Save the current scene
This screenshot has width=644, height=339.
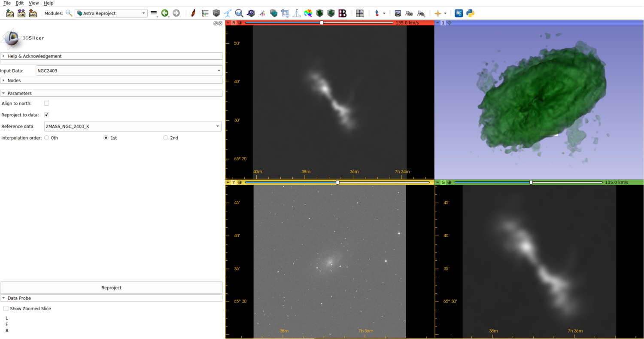[x=32, y=13]
